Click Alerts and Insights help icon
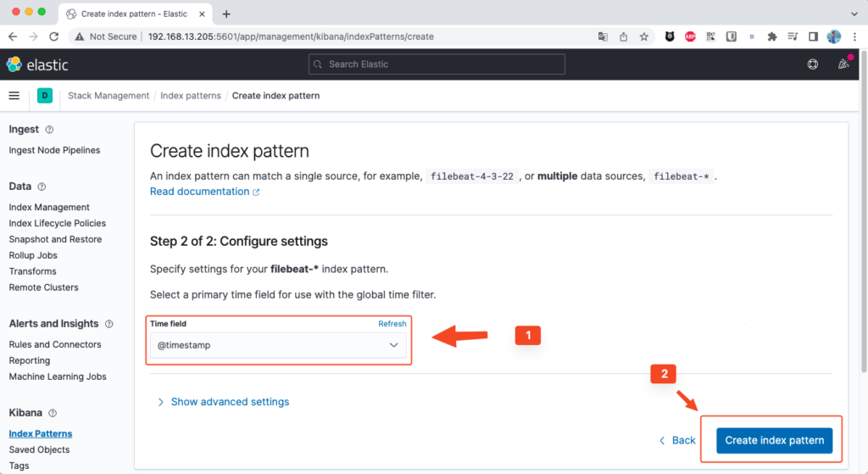The height and width of the screenshot is (474, 868). [109, 324]
